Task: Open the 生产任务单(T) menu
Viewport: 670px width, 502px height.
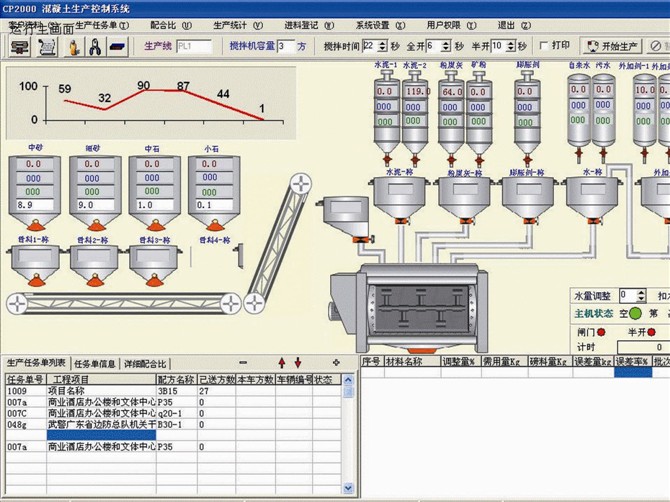Action: pyautogui.click(x=102, y=26)
